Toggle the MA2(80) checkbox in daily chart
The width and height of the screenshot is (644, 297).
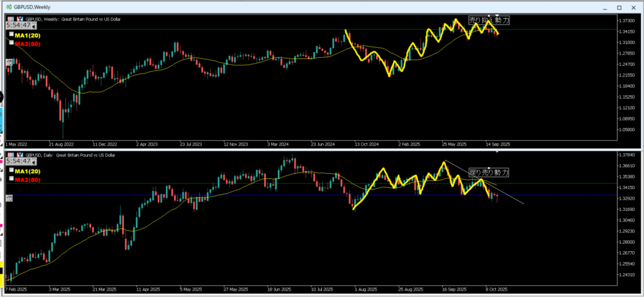[11, 180]
